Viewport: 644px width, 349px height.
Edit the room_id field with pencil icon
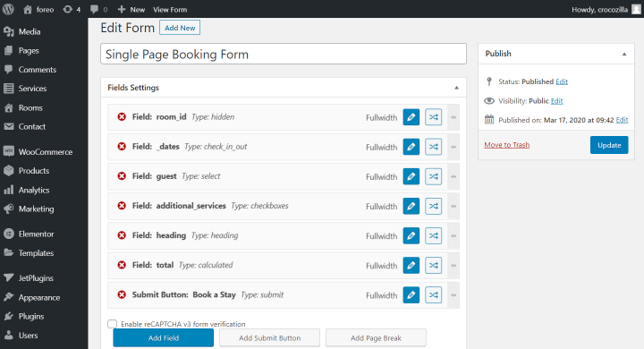tap(411, 117)
